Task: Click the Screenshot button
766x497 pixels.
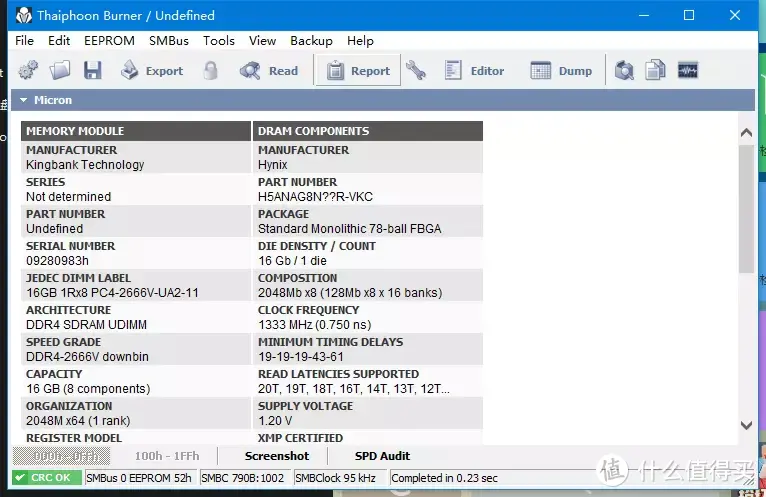Action: coord(277,456)
